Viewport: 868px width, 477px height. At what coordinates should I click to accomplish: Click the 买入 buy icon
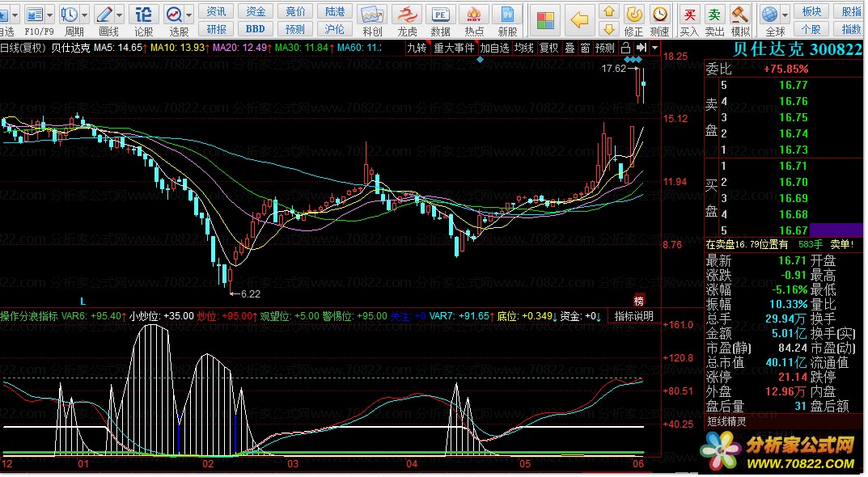[689, 15]
